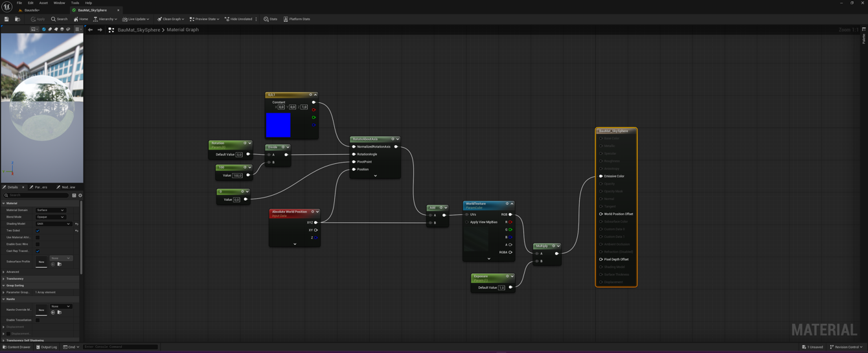The width and height of the screenshot is (868, 353).
Task: Enable the Use Material Attributes checkbox
Action: pyautogui.click(x=38, y=238)
